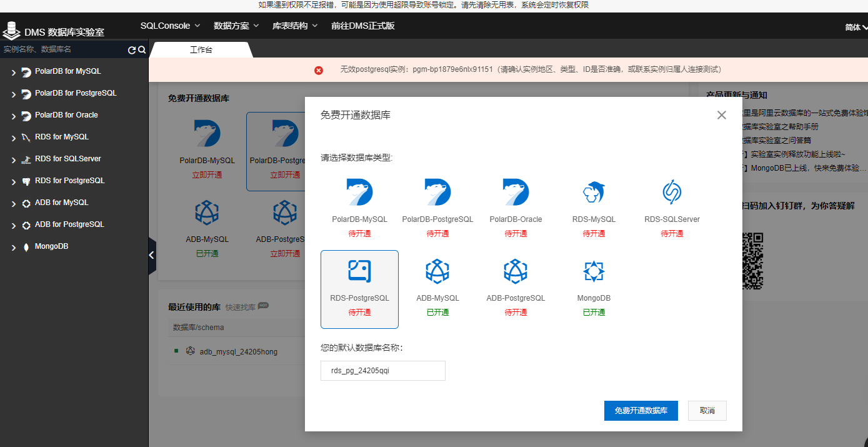
Task: Click 已开通 status under ADB-MySQL in dialog
Action: pos(437,312)
